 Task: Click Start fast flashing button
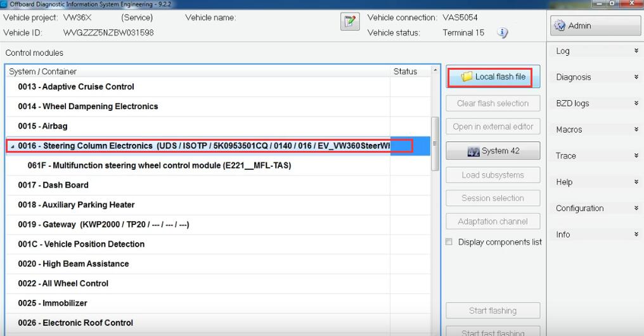(493, 332)
